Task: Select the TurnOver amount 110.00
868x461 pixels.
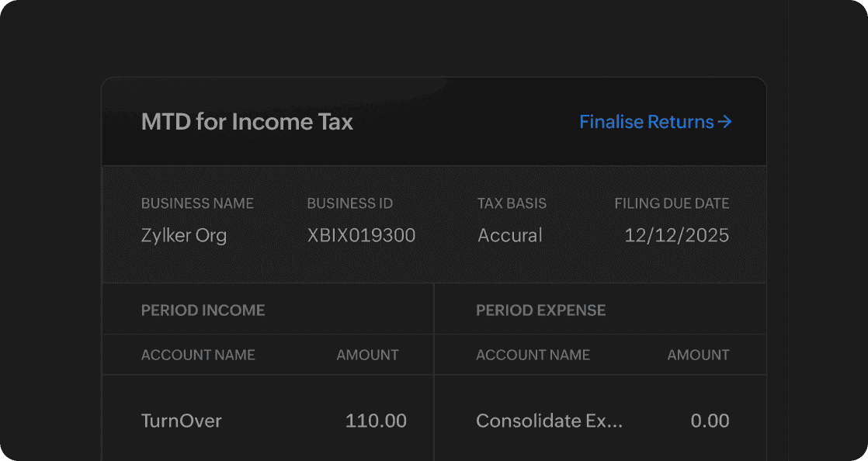Action: (376, 421)
